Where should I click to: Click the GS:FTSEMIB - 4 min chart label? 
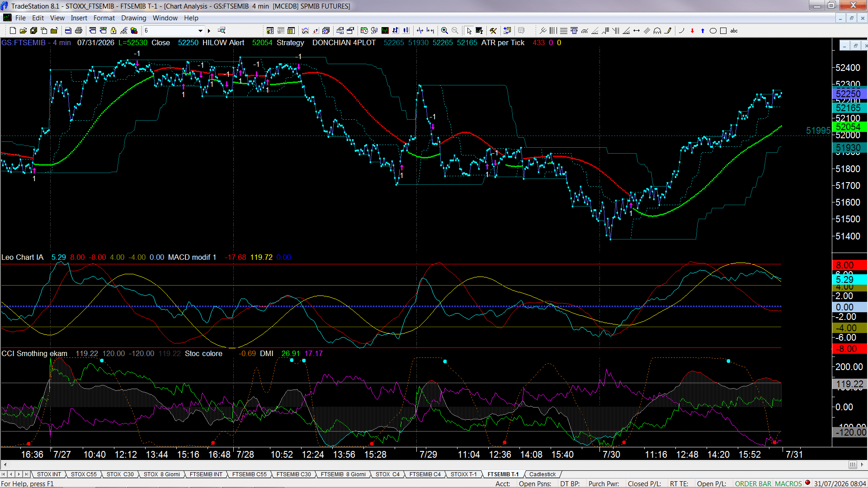click(36, 42)
